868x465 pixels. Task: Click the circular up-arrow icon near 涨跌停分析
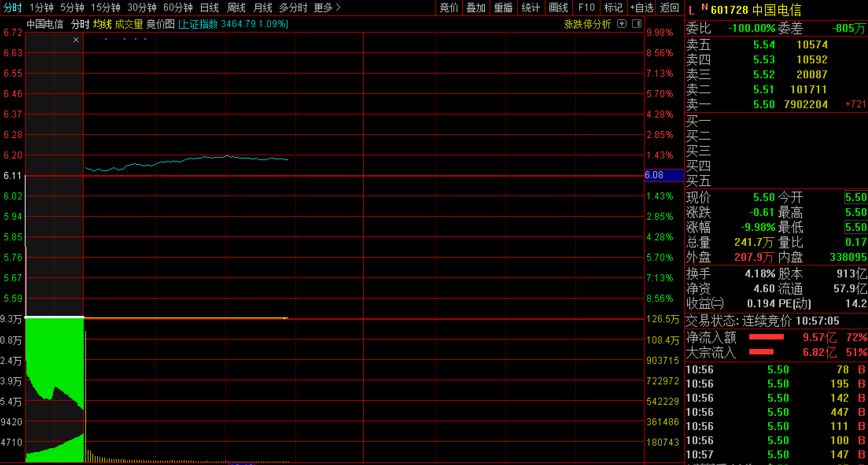(621, 24)
